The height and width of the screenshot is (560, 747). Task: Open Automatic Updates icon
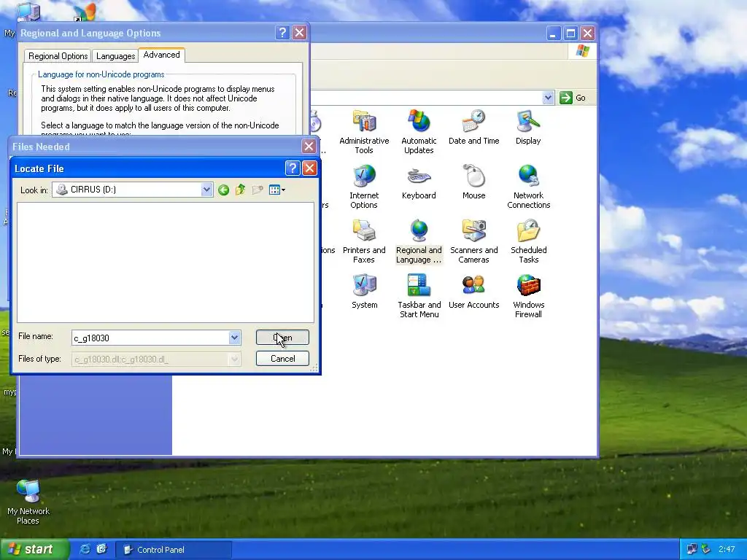tap(419, 131)
